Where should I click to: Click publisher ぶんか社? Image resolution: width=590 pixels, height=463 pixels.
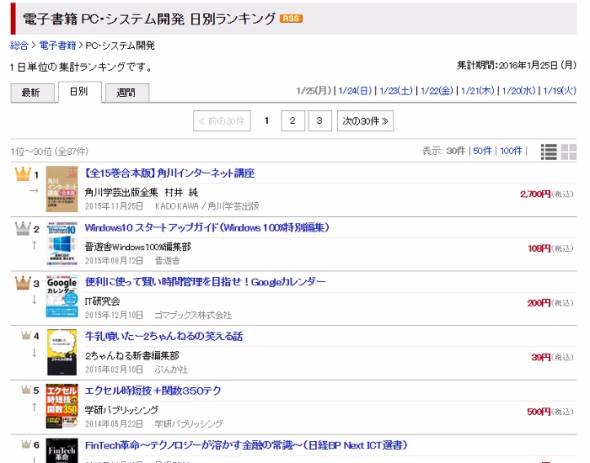point(171,370)
